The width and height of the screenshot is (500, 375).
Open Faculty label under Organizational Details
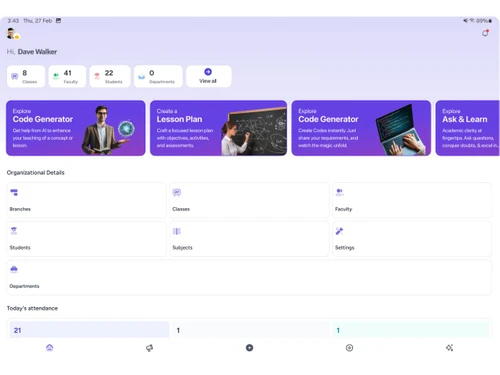click(x=343, y=209)
